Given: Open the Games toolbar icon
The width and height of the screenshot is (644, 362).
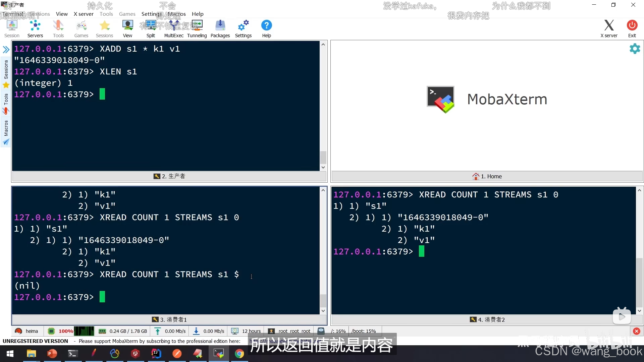Looking at the screenshot, I should pyautogui.click(x=81, y=29).
